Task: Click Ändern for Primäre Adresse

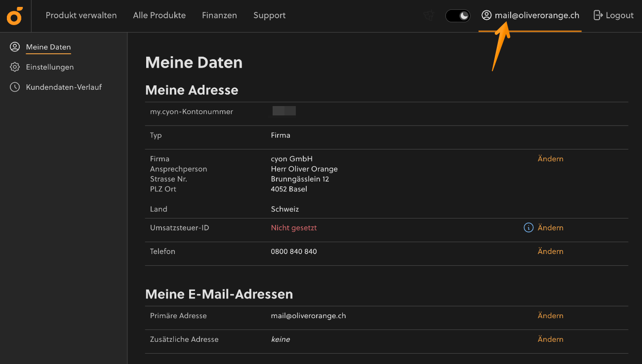Action: (550, 316)
